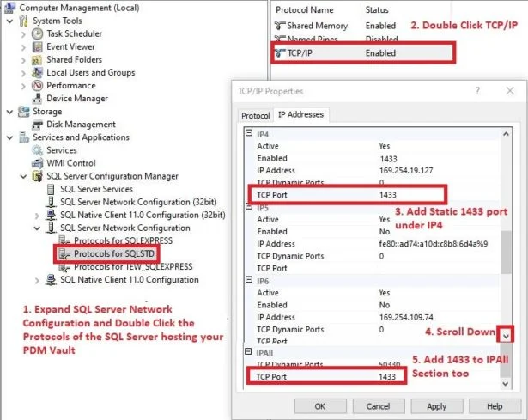Expand SQL Native Client 11.0 Configuration node

[37, 281]
